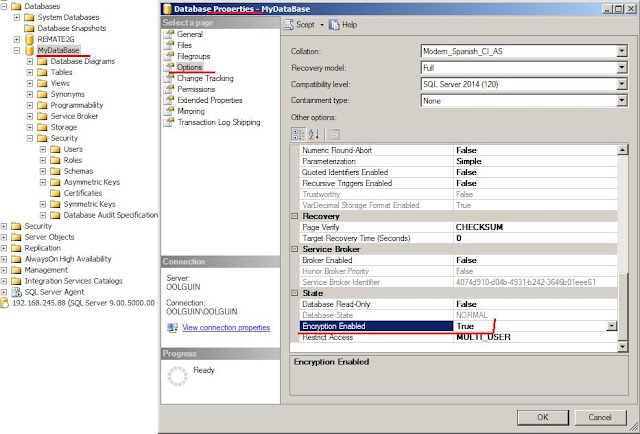This screenshot has height=434, width=640.
Task: Select the Filegroups page
Action: [193, 56]
